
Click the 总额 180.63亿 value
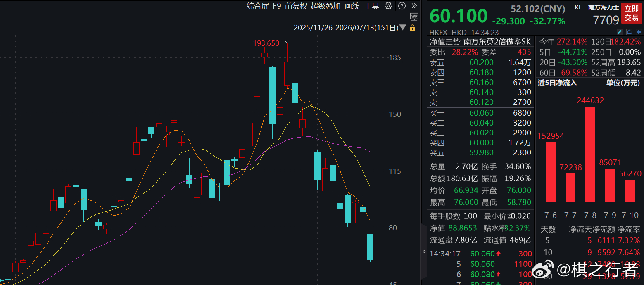click(x=462, y=178)
